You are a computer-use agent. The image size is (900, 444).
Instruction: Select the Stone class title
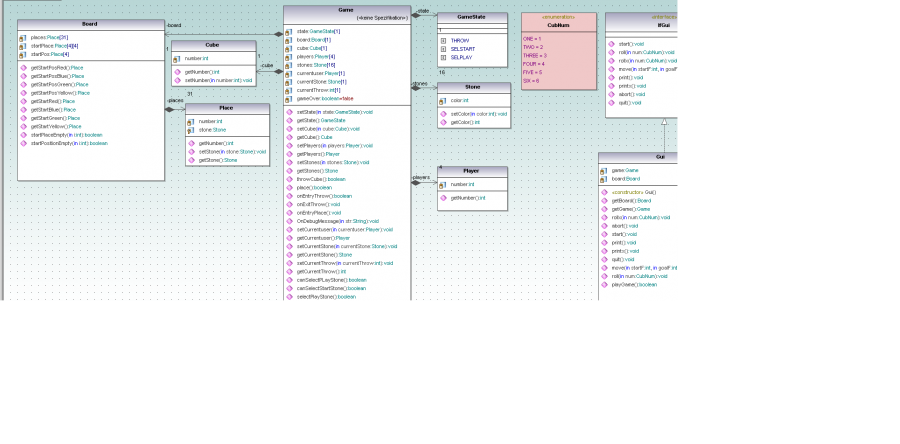(474, 87)
